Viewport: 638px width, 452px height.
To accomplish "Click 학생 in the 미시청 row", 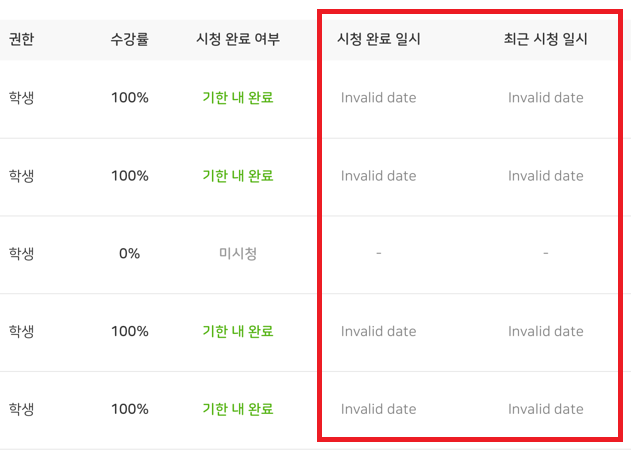I will 22,254.
